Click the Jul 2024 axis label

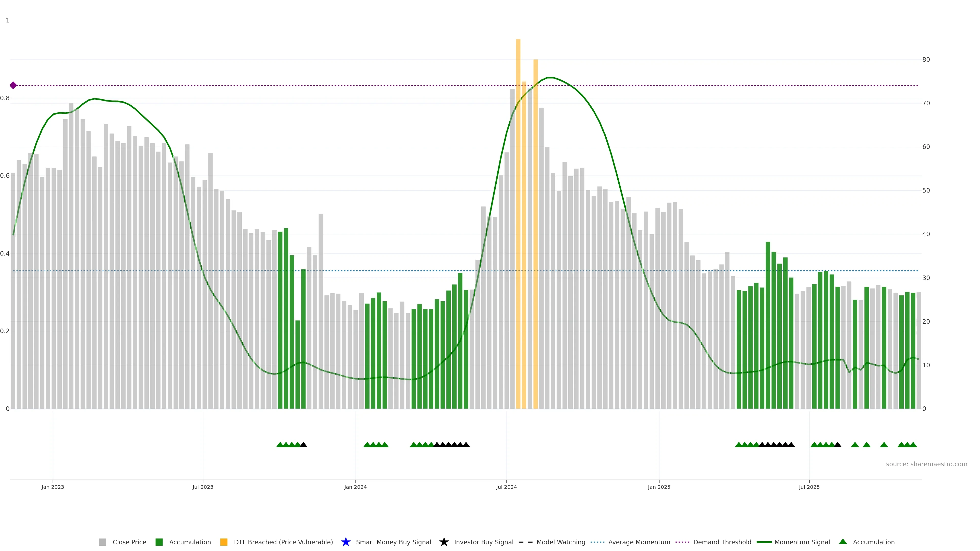506,487
